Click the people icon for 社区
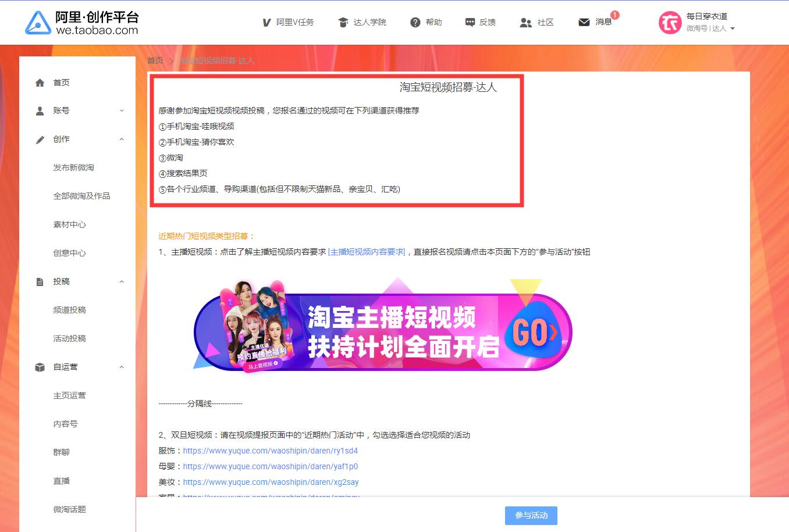 tap(525, 22)
